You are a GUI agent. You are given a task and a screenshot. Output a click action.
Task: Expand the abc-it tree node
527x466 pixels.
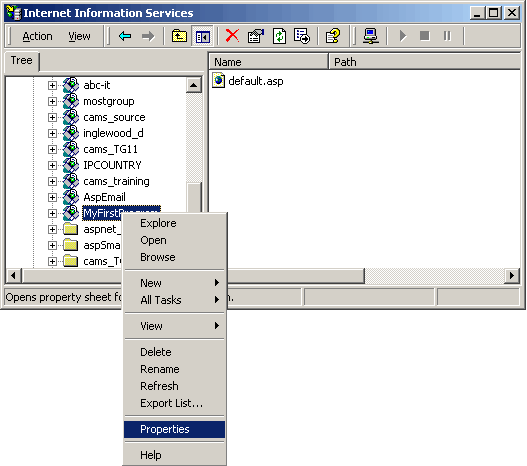coord(52,85)
